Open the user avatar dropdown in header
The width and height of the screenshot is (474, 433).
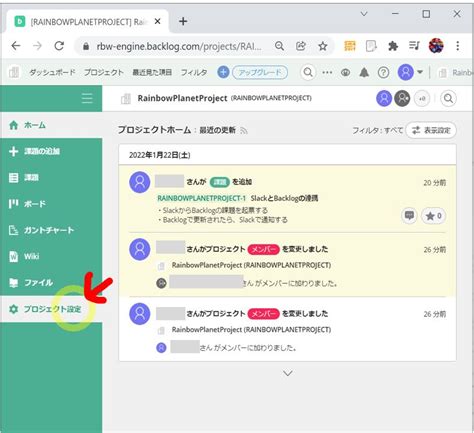click(x=410, y=72)
